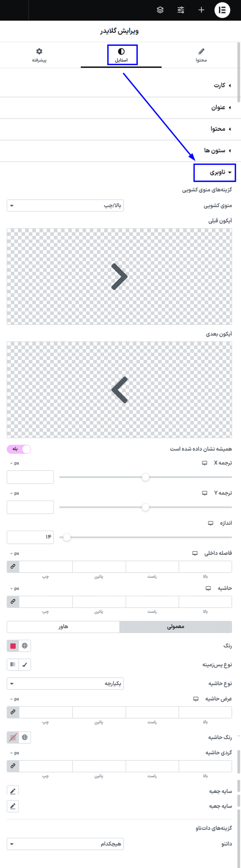Click the plus add element icon
The height and width of the screenshot is (868, 241).
[201, 10]
